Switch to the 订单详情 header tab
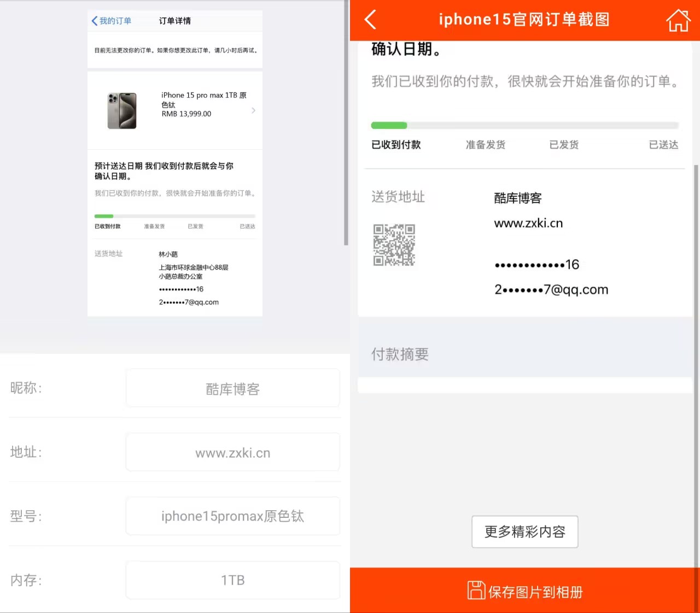Image resolution: width=700 pixels, height=613 pixels. [x=174, y=20]
